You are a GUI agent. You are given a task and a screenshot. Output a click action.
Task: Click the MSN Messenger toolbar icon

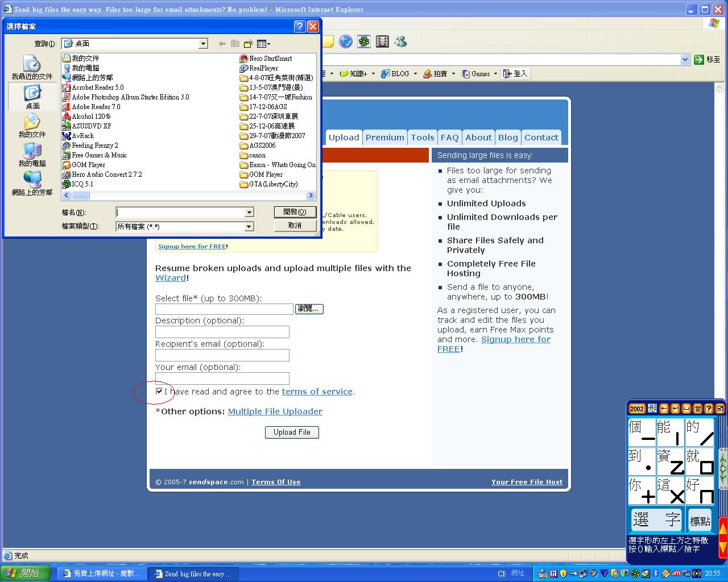coord(400,41)
